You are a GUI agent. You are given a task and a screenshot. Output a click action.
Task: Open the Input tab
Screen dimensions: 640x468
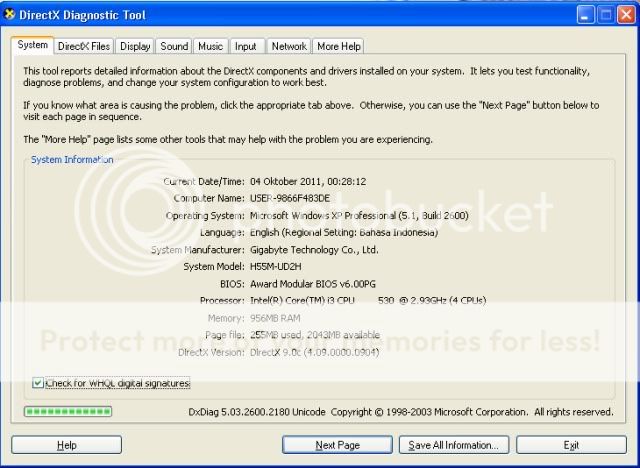tap(246, 47)
